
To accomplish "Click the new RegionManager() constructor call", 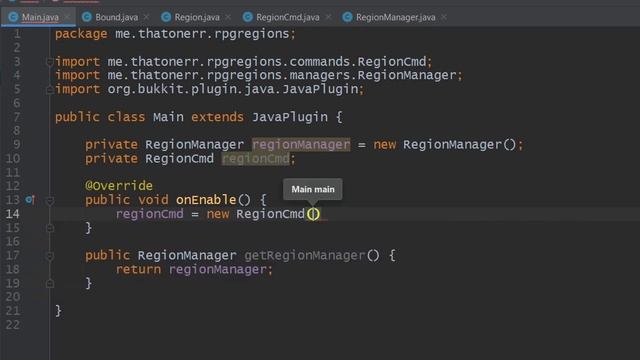I will 444,144.
